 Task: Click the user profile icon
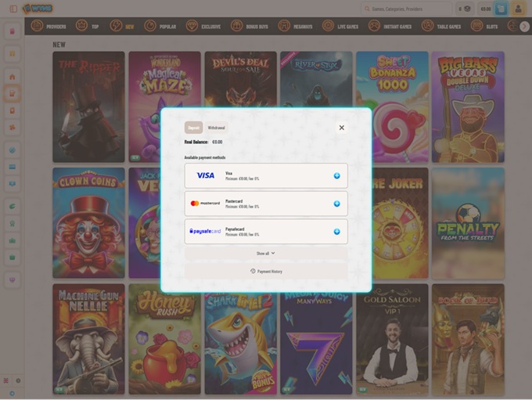518,9
